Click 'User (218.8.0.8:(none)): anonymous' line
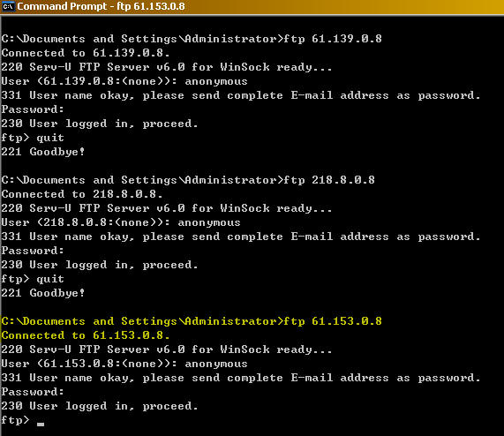The height and width of the screenshot is (436, 504). click(121, 222)
